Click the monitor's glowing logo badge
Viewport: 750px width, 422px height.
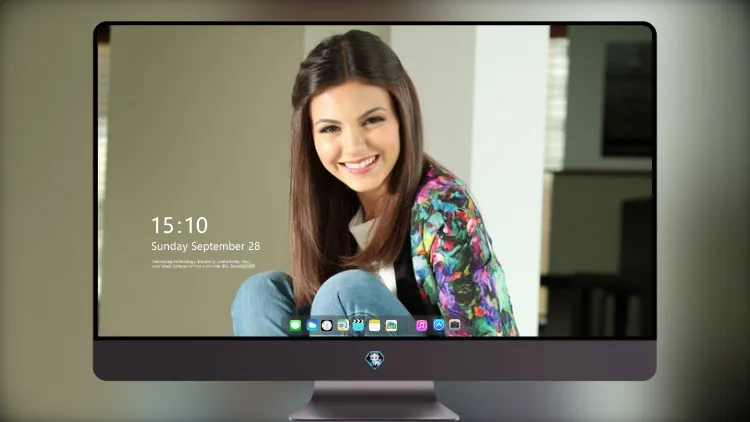tap(375, 360)
